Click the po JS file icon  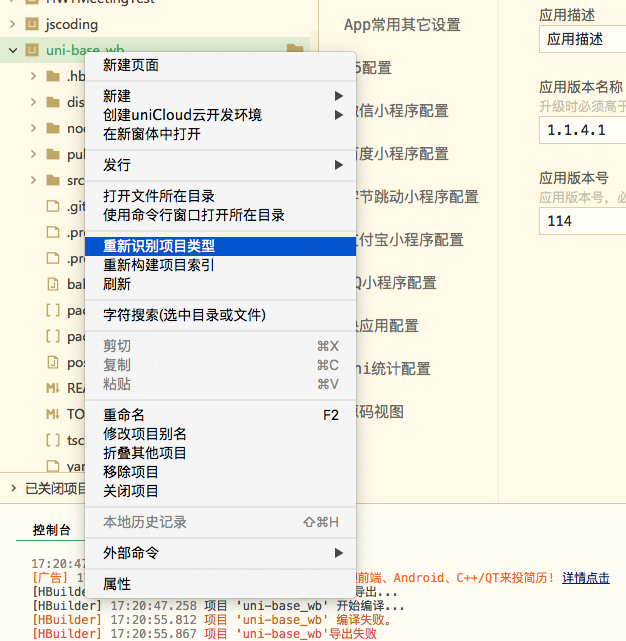coord(53,362)
